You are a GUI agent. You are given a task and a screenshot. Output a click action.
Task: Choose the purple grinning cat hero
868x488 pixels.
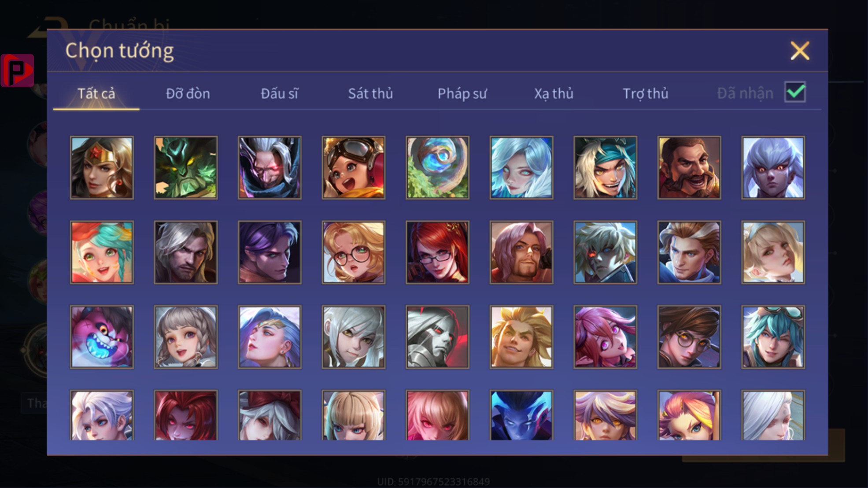point(102,337)
